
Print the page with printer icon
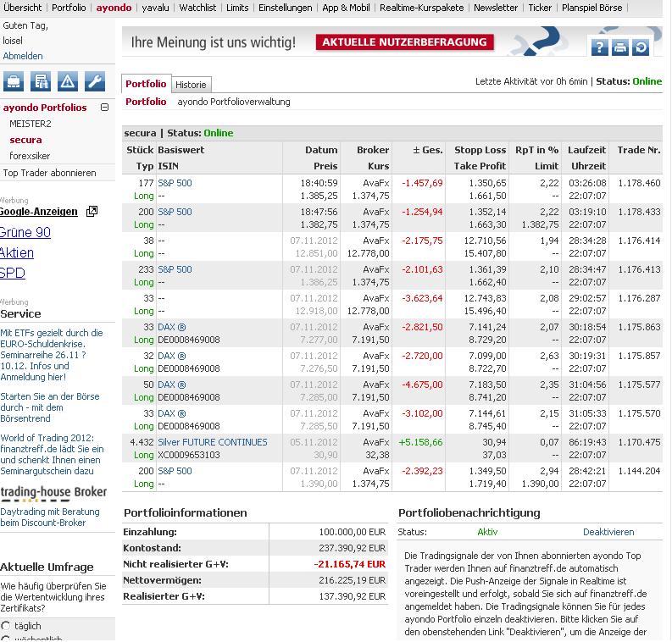[x=620, y=47]
